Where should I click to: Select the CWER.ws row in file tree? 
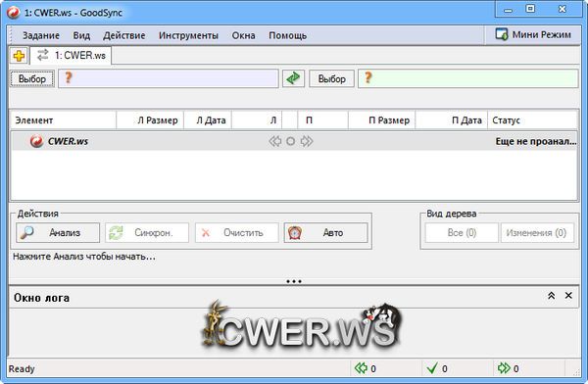[x=294, y=141]
